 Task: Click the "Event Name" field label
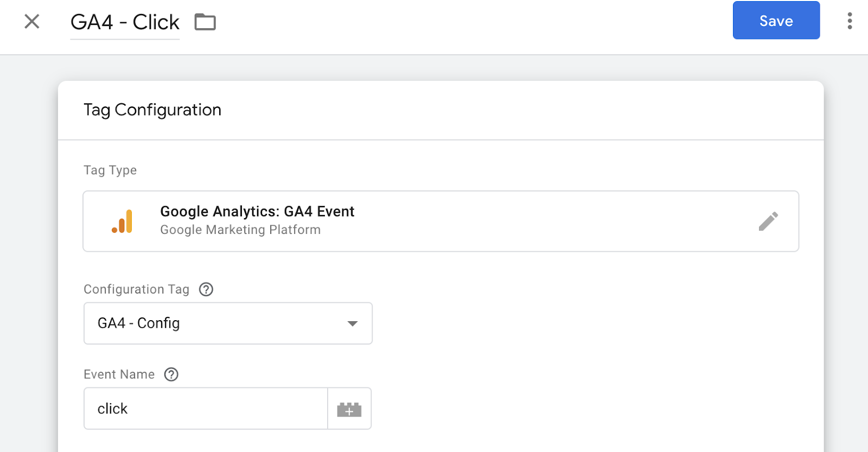click(x=119, y=374)
